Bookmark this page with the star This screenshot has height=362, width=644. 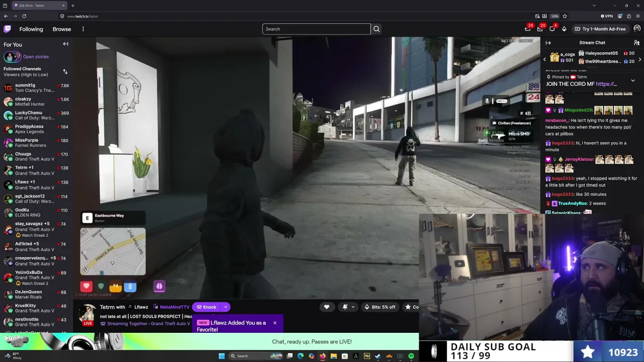click(565, 16)
